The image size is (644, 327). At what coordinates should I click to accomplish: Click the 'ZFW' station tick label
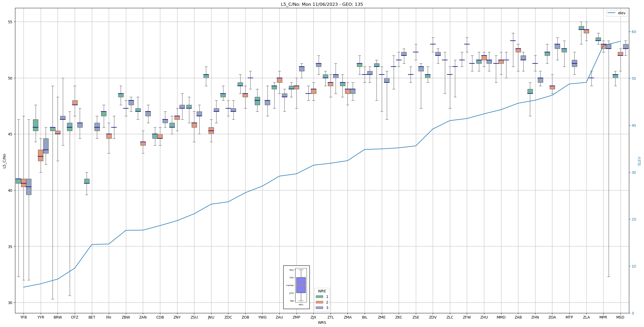[x=467, y=317]
